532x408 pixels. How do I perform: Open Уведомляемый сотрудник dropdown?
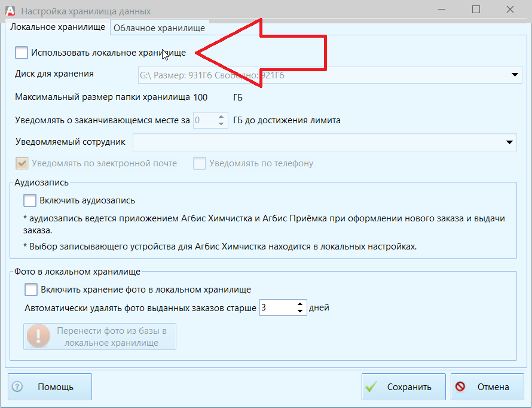tap(325, 142)
